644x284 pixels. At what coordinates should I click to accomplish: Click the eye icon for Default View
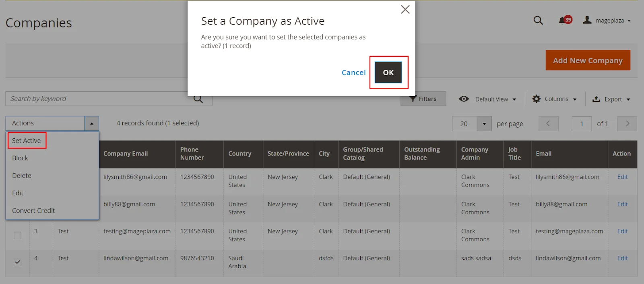pyautogui.click(x=464, y=99)
